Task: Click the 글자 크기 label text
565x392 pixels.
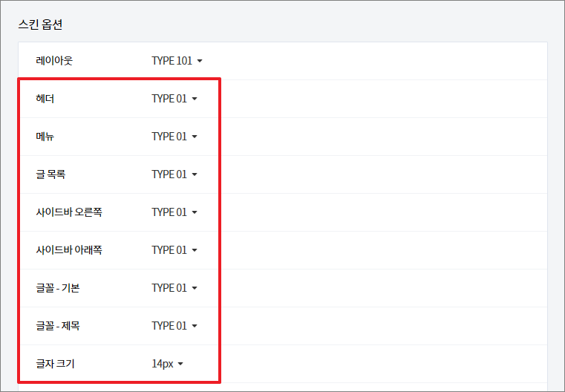Action: coord(55,364)
